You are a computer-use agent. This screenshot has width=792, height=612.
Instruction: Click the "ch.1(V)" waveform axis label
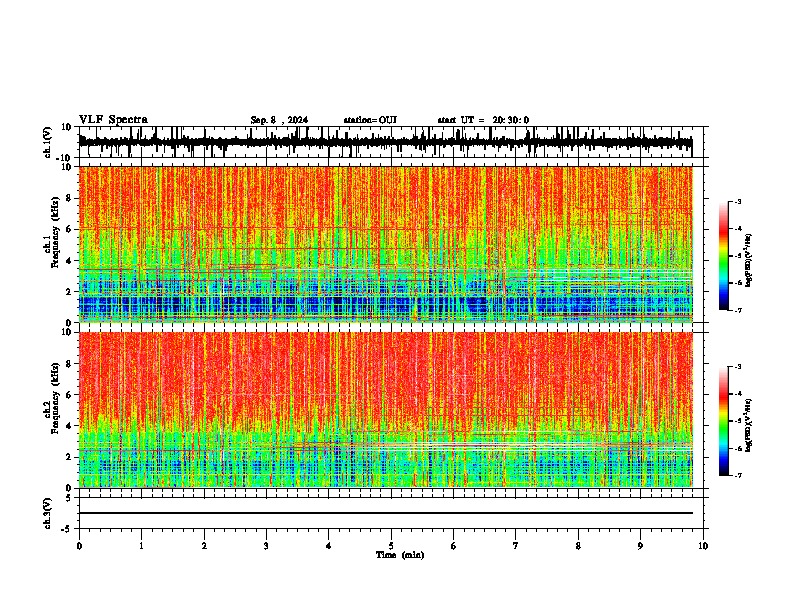48,142
